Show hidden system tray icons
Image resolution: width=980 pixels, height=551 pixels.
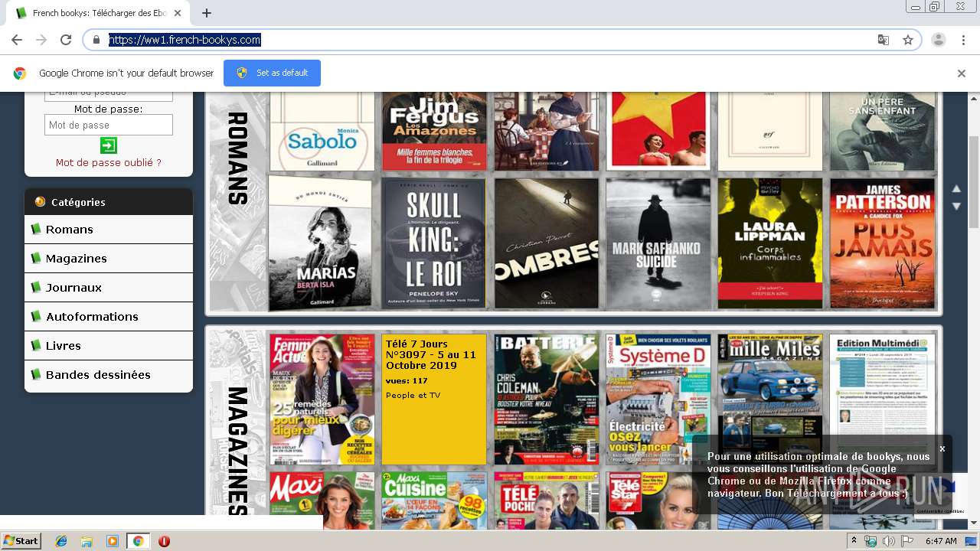coord(854,540)
